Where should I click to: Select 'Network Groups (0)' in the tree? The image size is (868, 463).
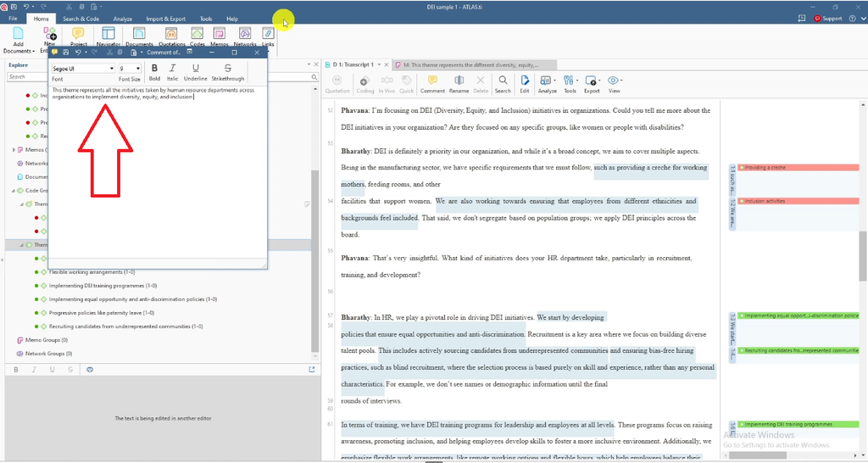click(x=47, y=354)
